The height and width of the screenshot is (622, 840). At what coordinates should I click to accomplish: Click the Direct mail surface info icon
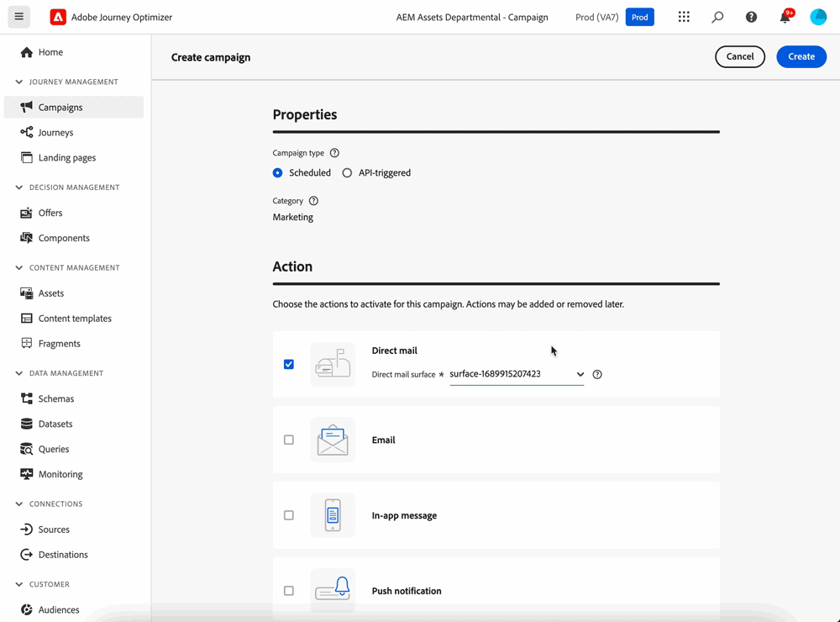[x=597, y=375]
